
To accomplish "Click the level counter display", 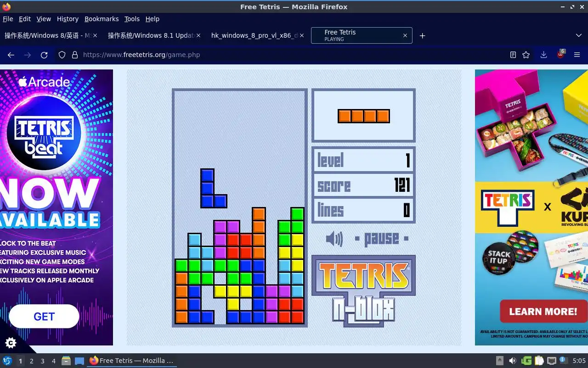I will 363,160.
